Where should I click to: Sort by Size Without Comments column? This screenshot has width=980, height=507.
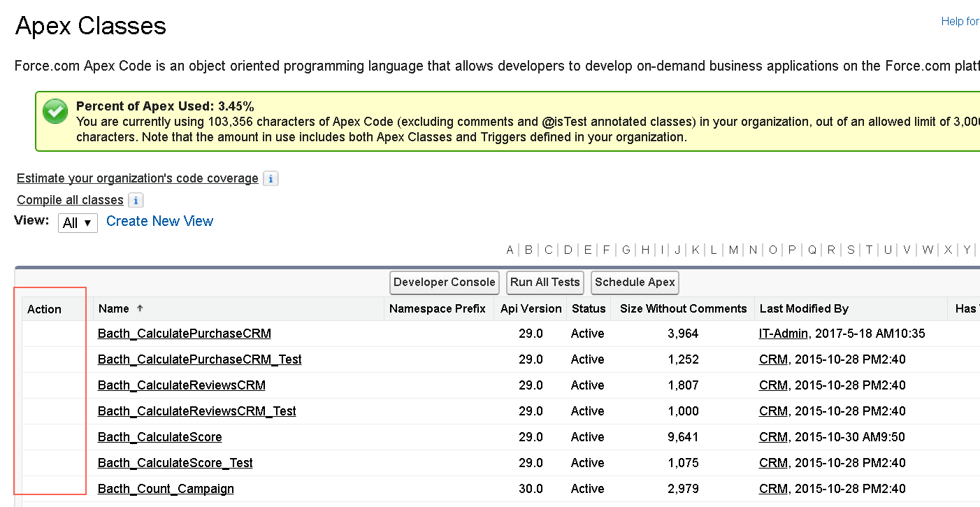coord(683,308)
